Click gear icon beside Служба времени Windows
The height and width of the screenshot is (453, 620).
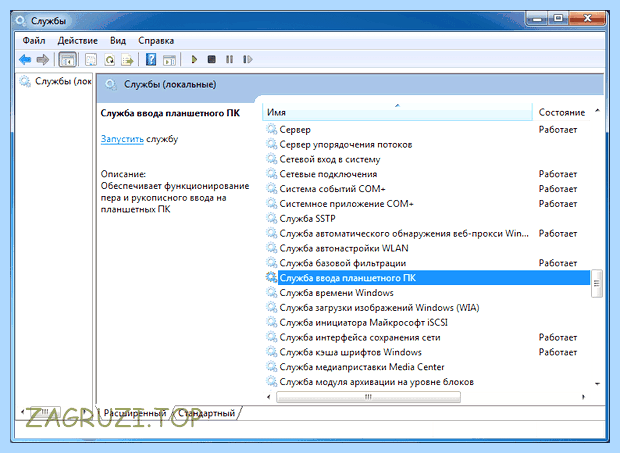point(271,293)
